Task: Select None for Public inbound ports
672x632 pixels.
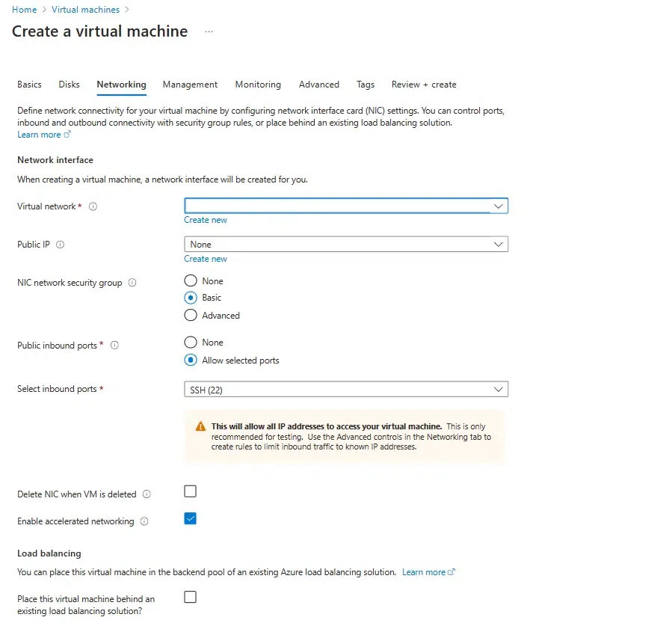Action: click(x=191, y=343)
